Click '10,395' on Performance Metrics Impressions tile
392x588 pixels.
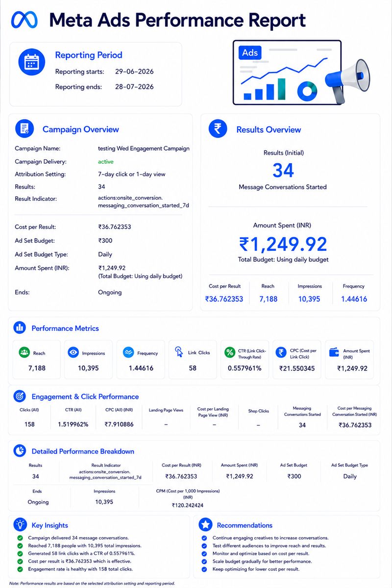(89, 368)
